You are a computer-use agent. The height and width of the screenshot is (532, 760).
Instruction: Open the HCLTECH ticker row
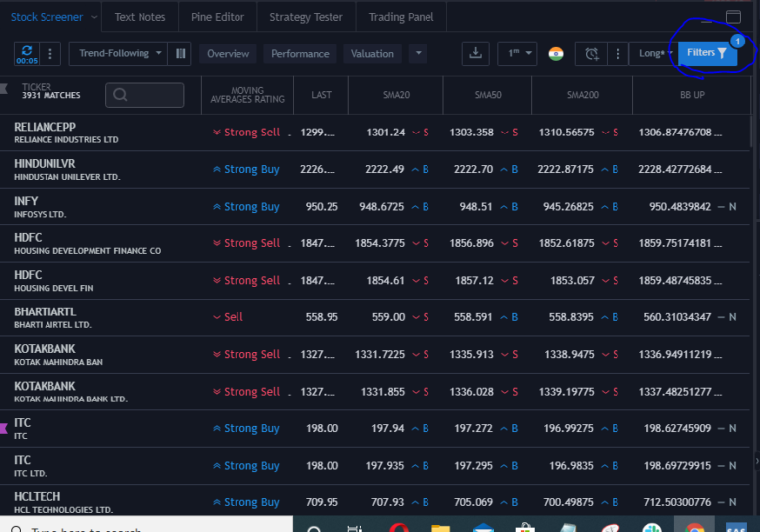point(375,501)
